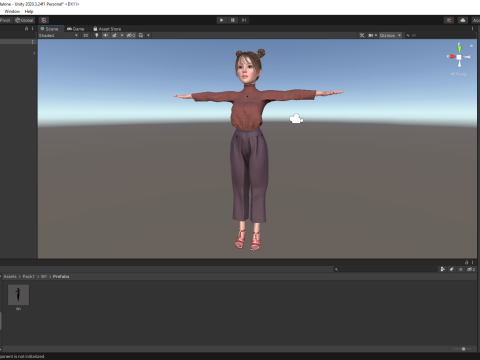Open the Shaded draw mode dropdown
Screen dimensions: 480x360
58,35
